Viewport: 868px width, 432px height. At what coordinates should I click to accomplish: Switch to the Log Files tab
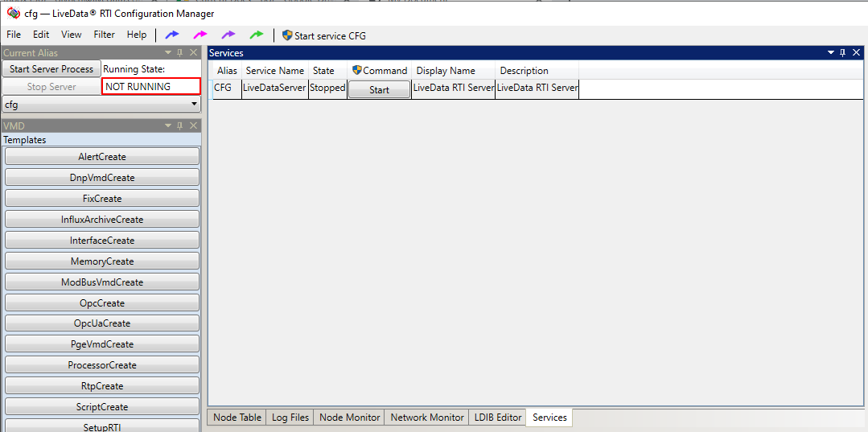290,417
